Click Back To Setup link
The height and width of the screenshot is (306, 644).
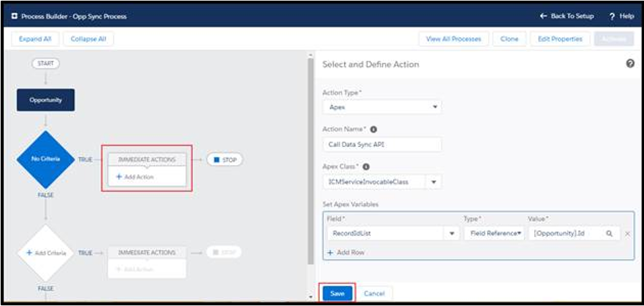568,16
